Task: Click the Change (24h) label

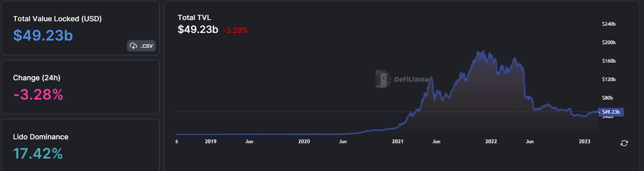Action: 37,78
